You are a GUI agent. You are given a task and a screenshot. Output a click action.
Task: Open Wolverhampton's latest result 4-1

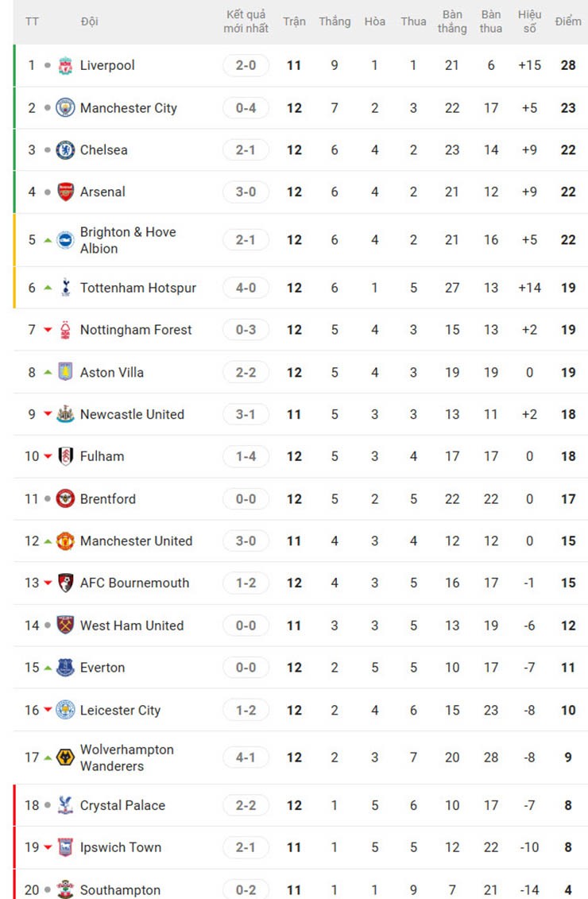pos(246,758)
